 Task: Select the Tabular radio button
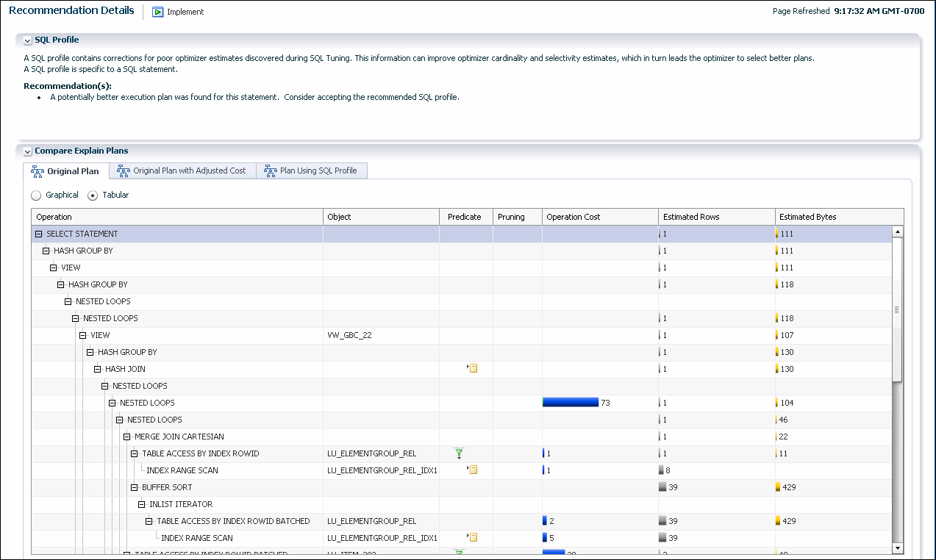(93, 195)
